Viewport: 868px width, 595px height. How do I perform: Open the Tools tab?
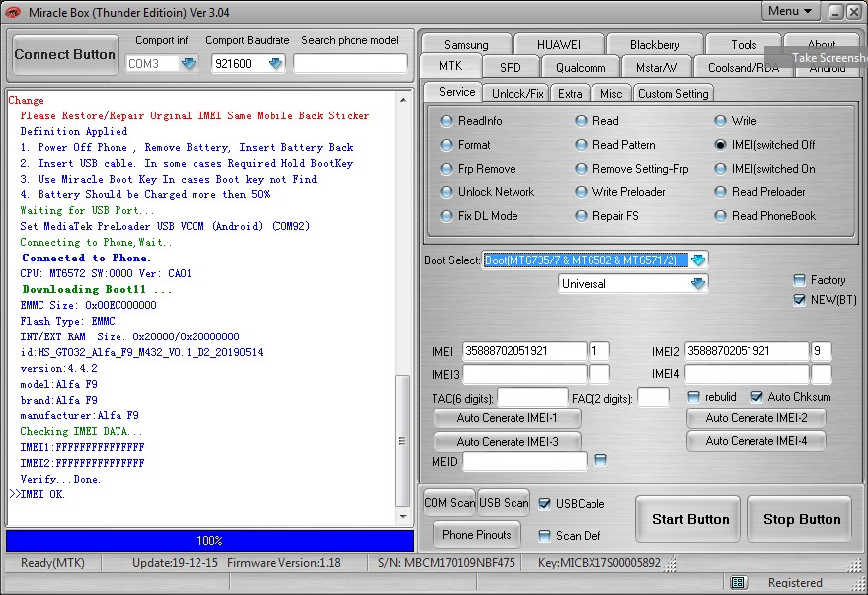coord(744,44)
